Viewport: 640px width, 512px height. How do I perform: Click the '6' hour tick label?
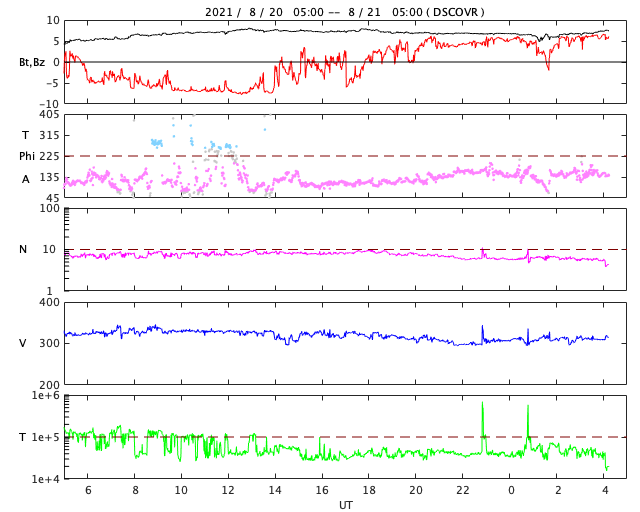tap(88, 490)
